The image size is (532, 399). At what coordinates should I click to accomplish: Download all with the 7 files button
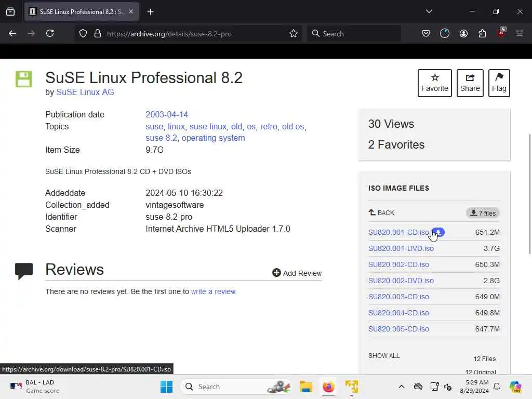[x=483, y=213]
